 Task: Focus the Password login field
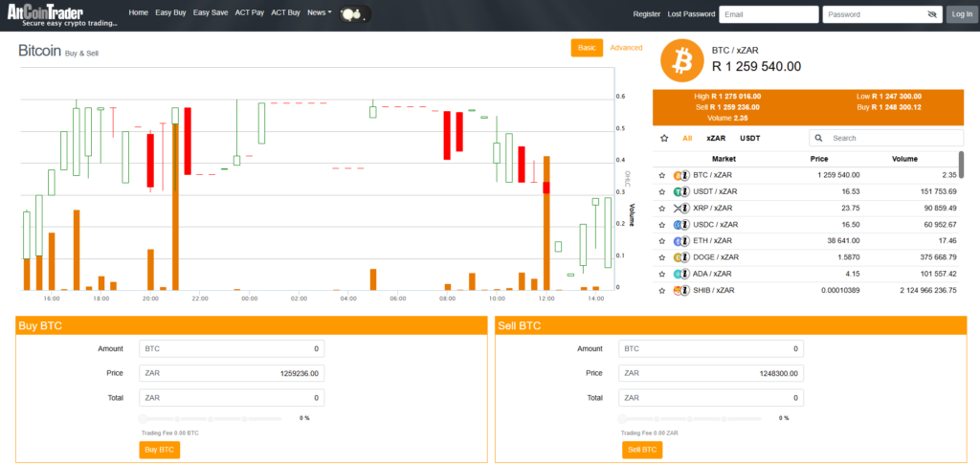pos(881,14)
